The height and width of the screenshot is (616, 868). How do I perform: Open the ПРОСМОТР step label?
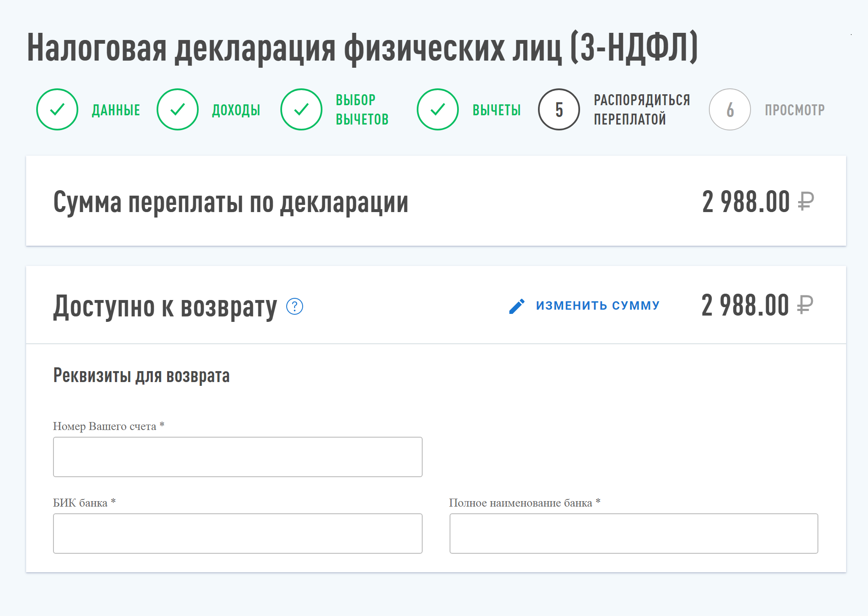[x=795, y=110]
